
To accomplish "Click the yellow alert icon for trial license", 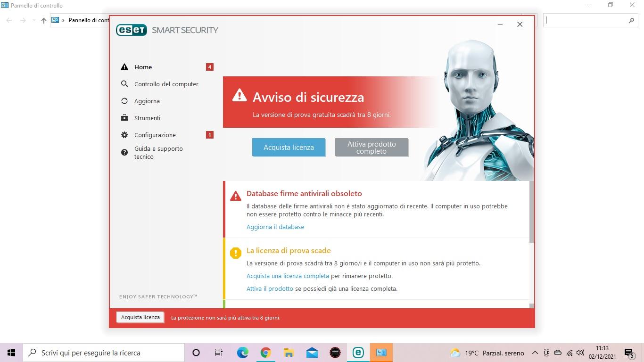I will [236, 253].
